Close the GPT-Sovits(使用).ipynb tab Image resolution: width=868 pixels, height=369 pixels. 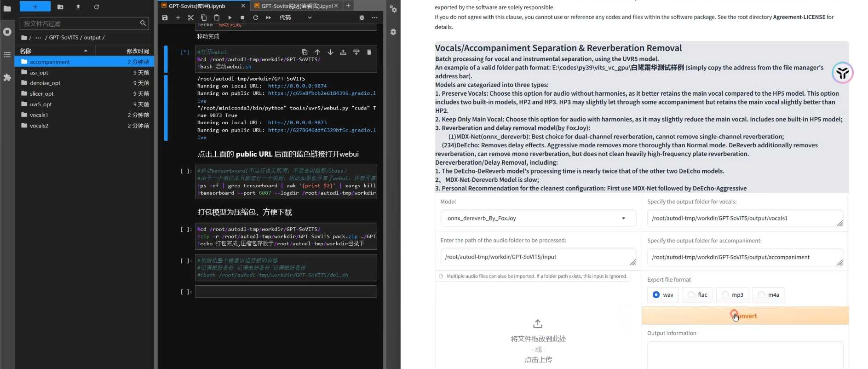click(x=243, y=6)
